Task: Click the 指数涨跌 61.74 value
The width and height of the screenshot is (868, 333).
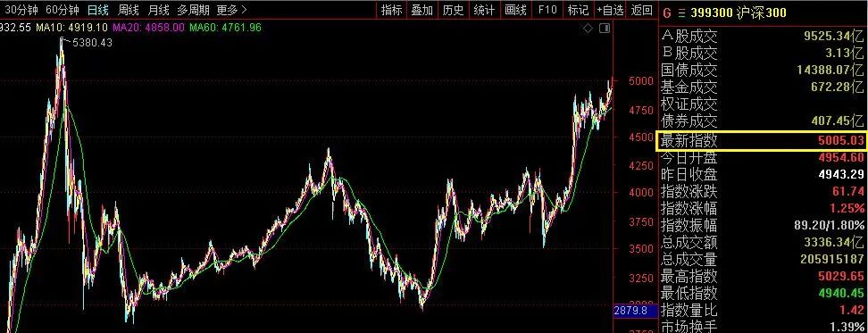Action: (848, 191)
